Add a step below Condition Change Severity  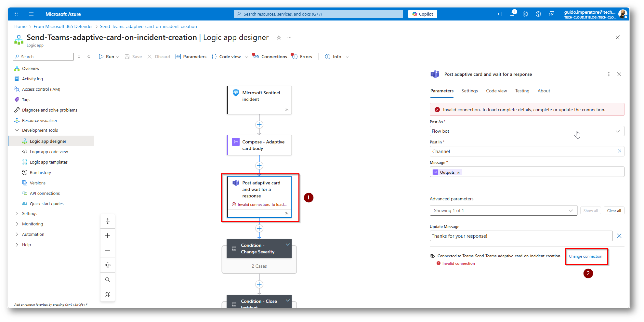(x=259, y=284)
